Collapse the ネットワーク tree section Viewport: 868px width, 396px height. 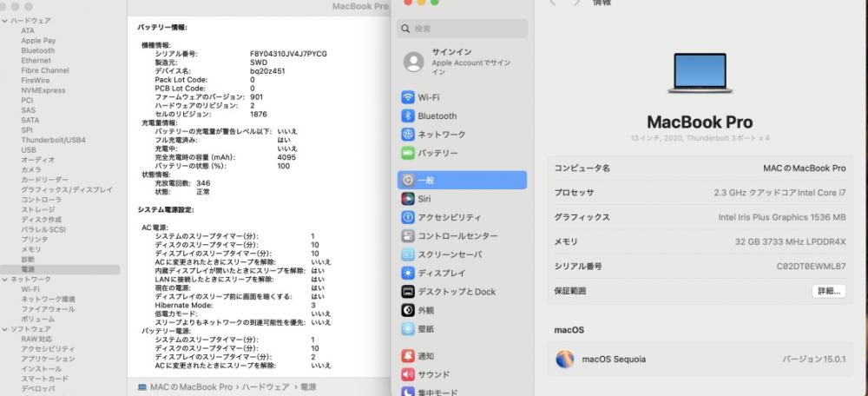point(4,279)
